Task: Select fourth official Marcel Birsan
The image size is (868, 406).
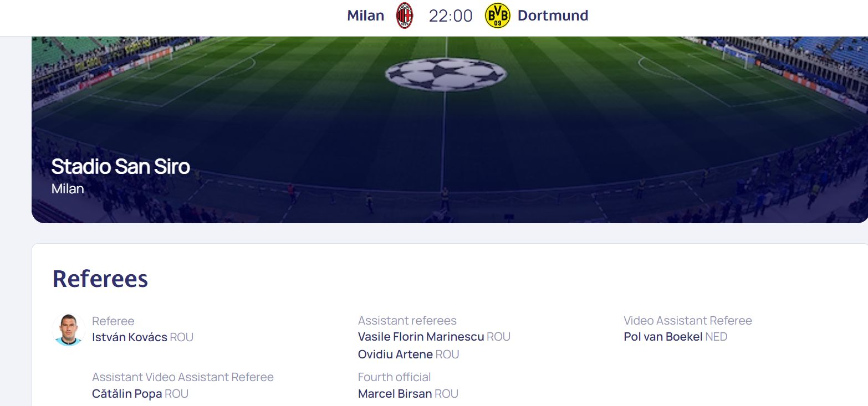Action: click(395, 393)
